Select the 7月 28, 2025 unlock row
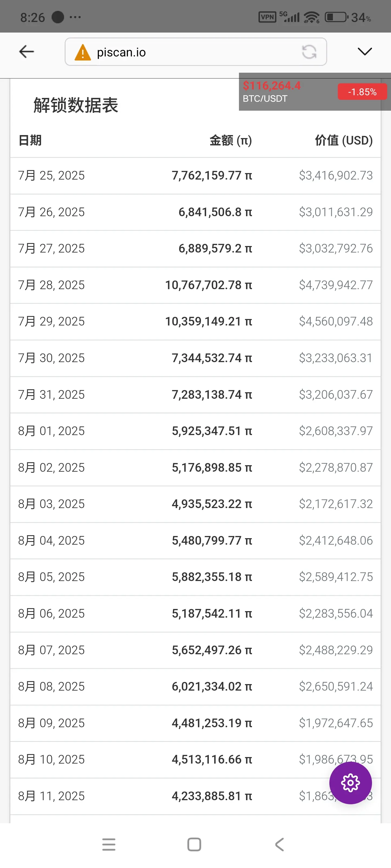The image size is (391, 868). coord(195,285)
